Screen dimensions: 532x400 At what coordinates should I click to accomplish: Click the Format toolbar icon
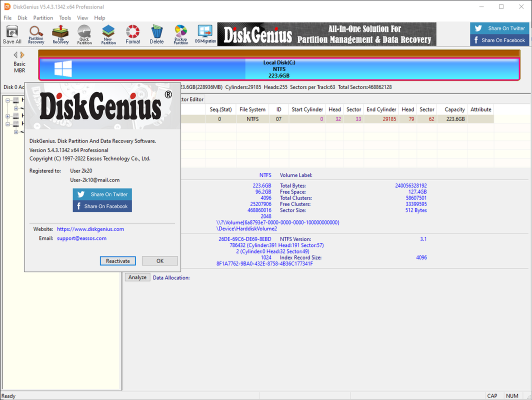coord(132,34)
